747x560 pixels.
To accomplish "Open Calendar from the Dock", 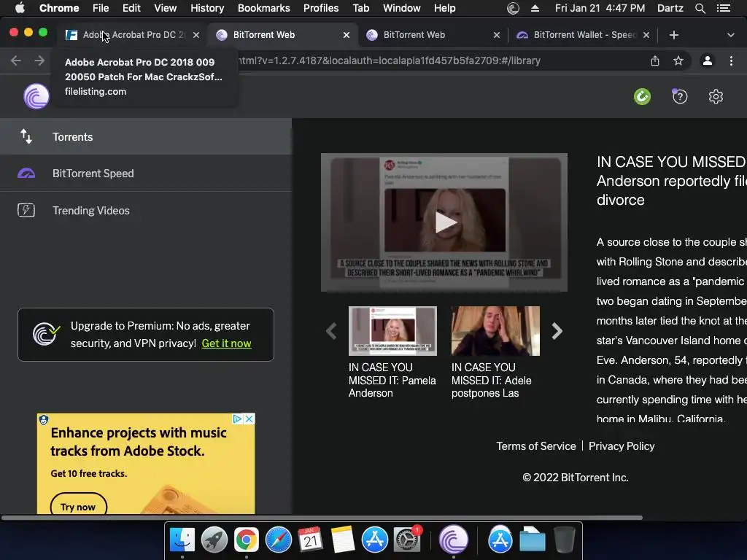I will (311, 540).
